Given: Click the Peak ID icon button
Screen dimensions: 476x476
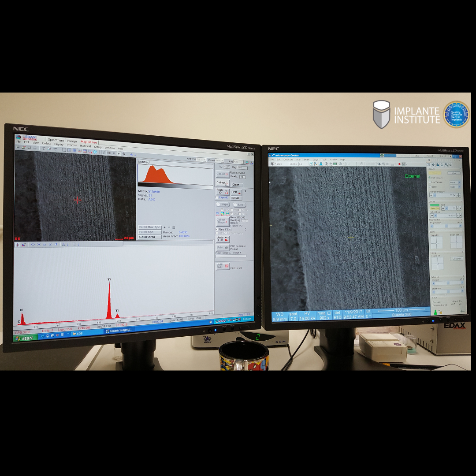Looking at the screenshot, I should (222, 191).
